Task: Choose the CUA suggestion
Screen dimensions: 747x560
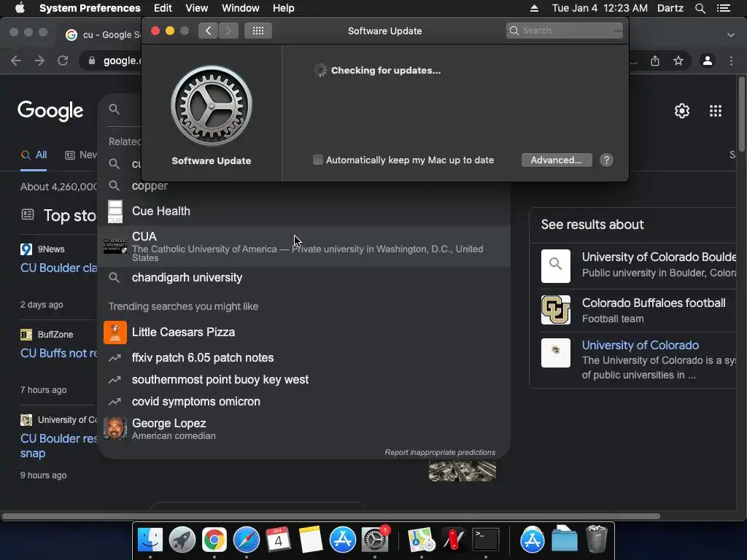Action: 304,246
